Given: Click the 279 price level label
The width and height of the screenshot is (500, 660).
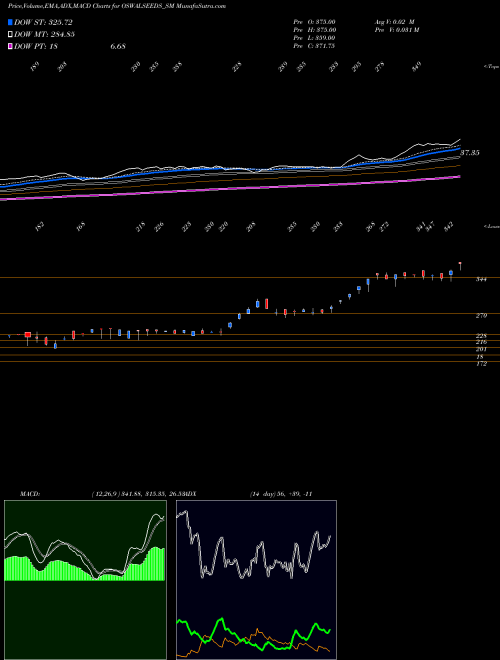Looking at the screenshot, I should [481, 316].
